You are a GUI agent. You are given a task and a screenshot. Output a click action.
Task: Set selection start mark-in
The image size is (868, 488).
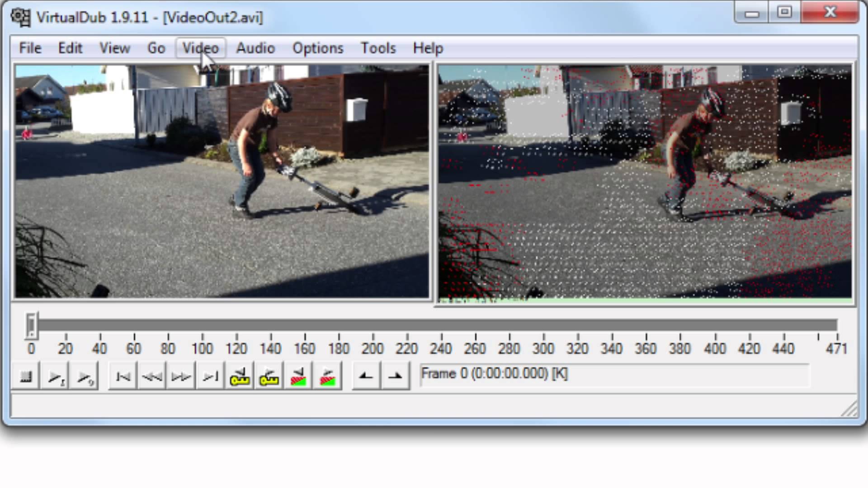coord(366,376)
